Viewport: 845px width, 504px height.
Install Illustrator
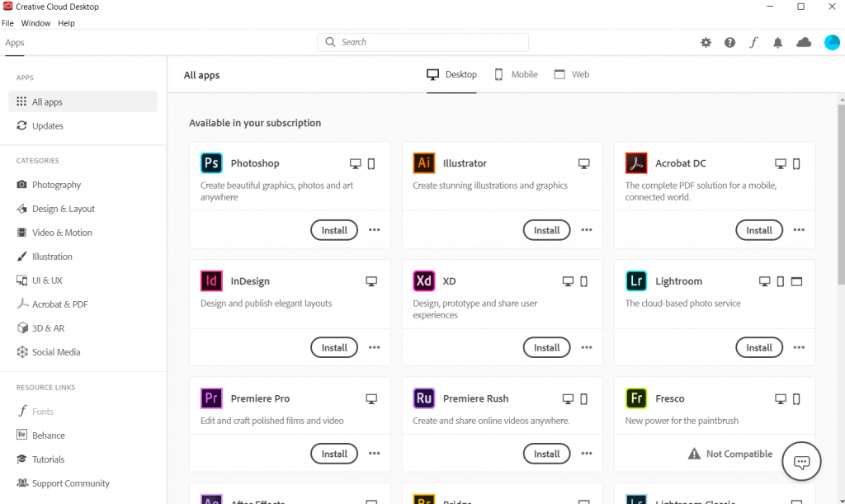(546, 230)
